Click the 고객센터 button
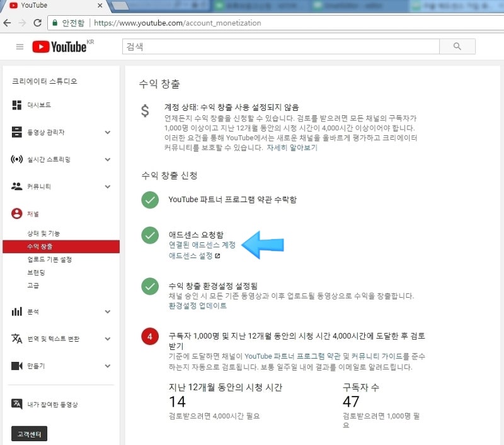 pos(29,434)
